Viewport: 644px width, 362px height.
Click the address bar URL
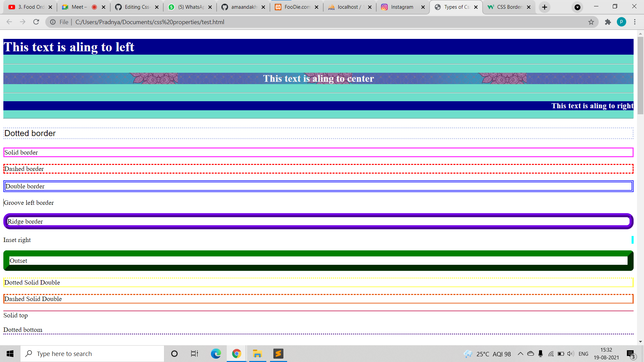coord(150,22)
